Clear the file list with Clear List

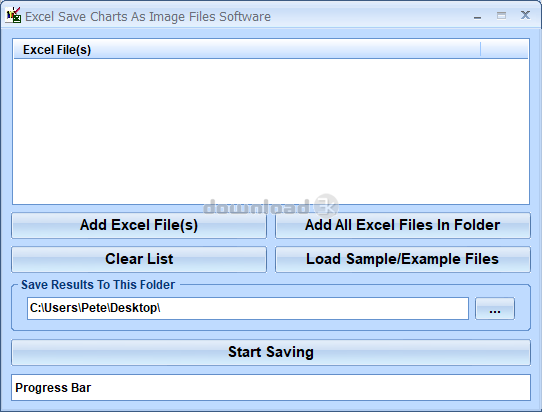139,259
